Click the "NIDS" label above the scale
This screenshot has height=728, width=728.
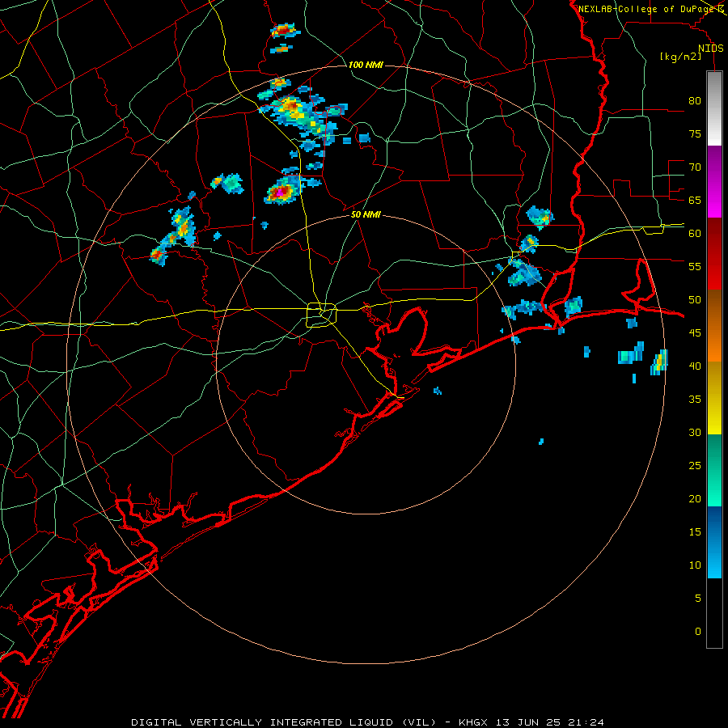click(711, 49)
